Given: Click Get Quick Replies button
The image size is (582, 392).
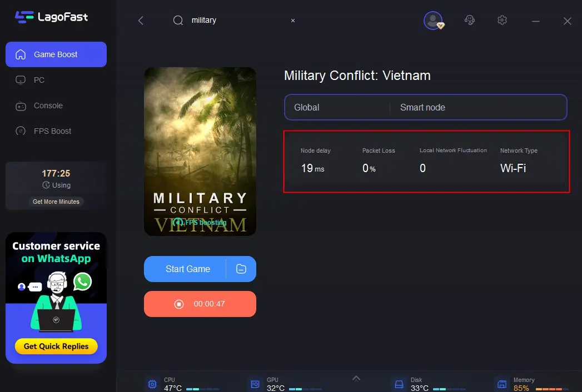Looking at the screenshot, I should pyautogui.click(x=56, y=346).
